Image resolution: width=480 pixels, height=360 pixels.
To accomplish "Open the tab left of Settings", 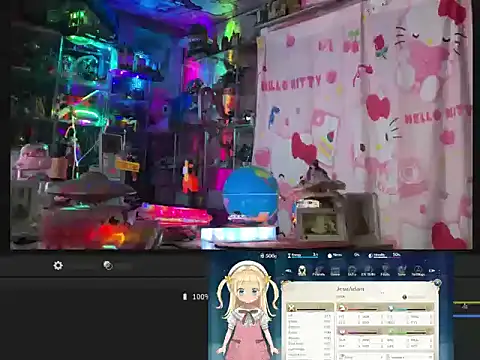I will click(402, 271).
